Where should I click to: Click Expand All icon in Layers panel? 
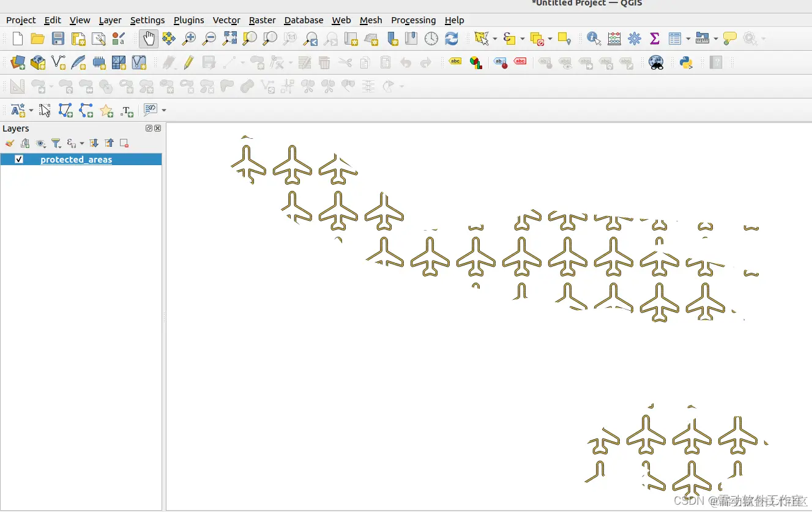pos(94,143)
